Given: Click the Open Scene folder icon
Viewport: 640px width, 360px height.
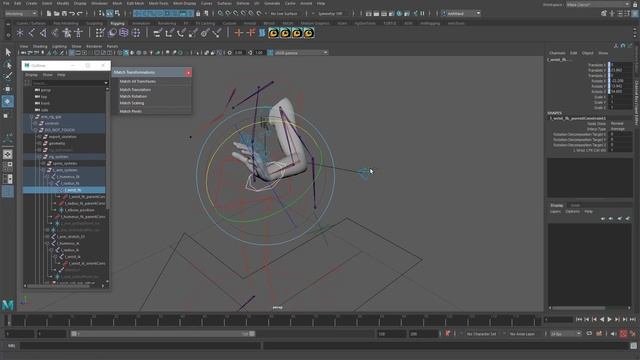Looking at the screenshot, I should coord(57,13).
